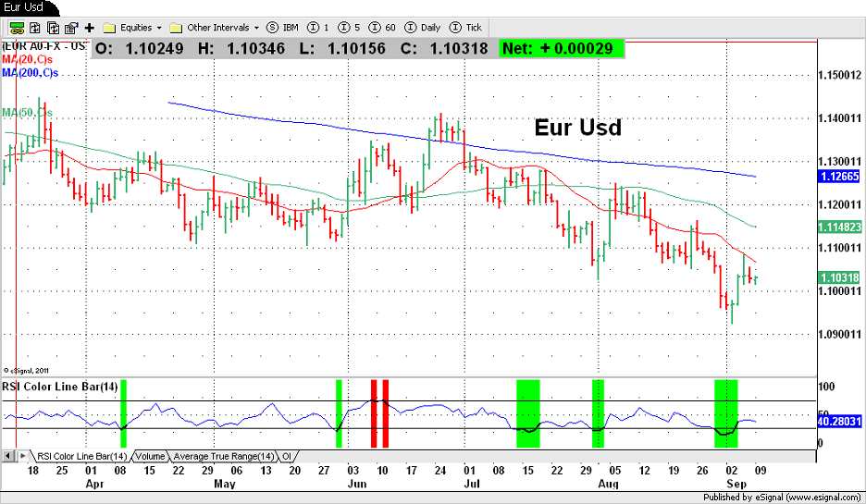866x504 pixels.
Task: Click the Published by eSignal footer text
Action: pyautogui.click(x=781, y=498)
